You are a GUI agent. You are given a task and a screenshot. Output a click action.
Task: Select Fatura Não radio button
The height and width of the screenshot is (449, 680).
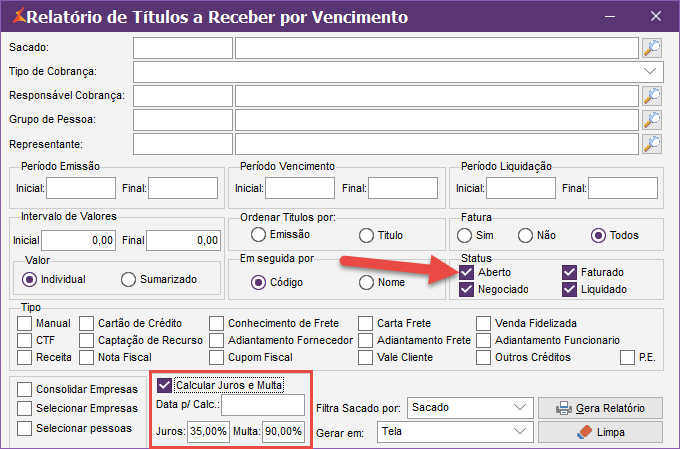click(x=525, y=236)
